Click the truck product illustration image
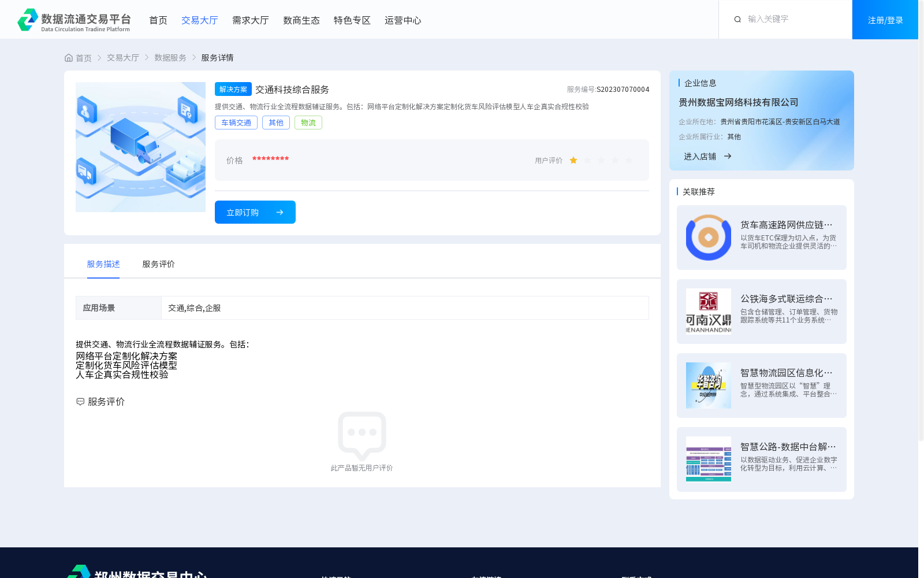Viewport: 924px width, 578px height. click(140, 147)
